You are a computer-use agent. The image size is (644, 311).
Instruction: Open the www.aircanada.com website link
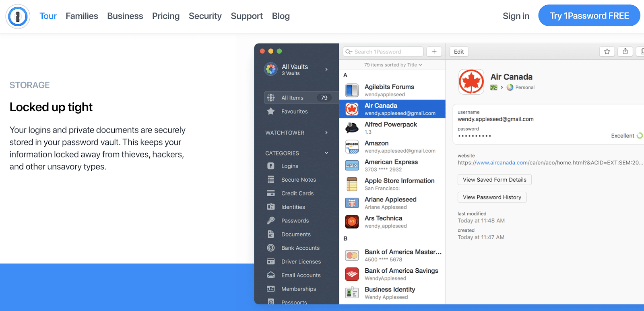coord(502,163)
